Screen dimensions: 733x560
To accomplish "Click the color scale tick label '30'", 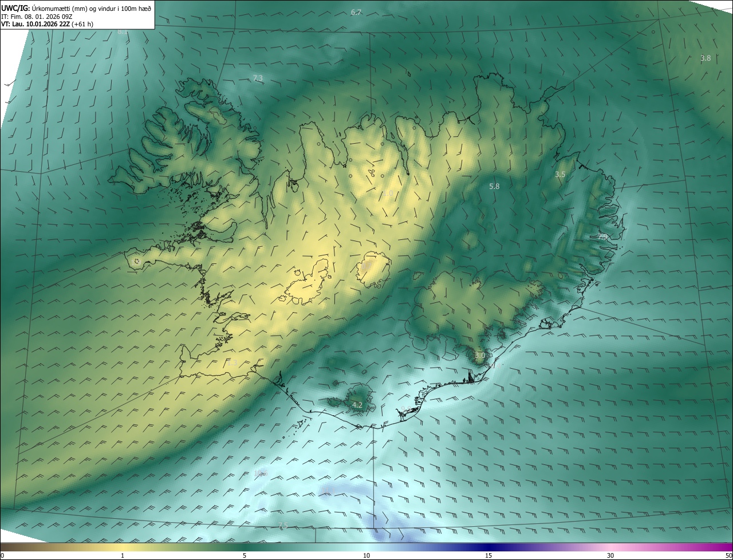I will point(610,555).
